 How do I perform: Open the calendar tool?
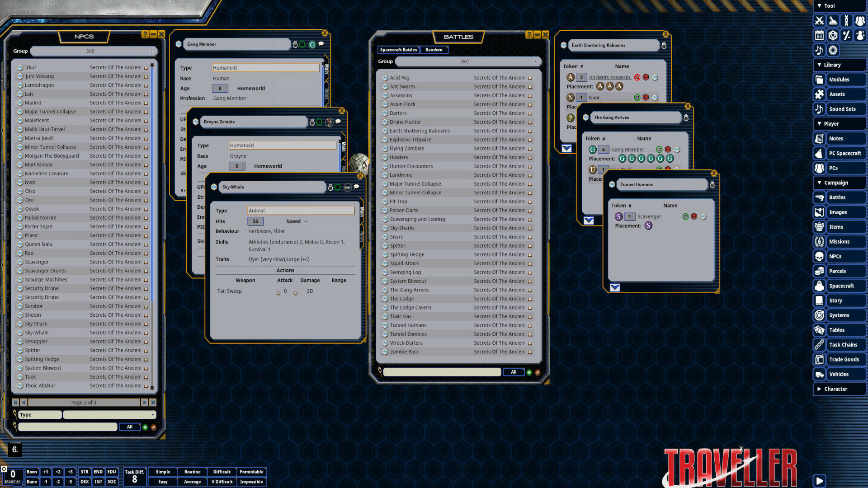click(x=819, y=35)
